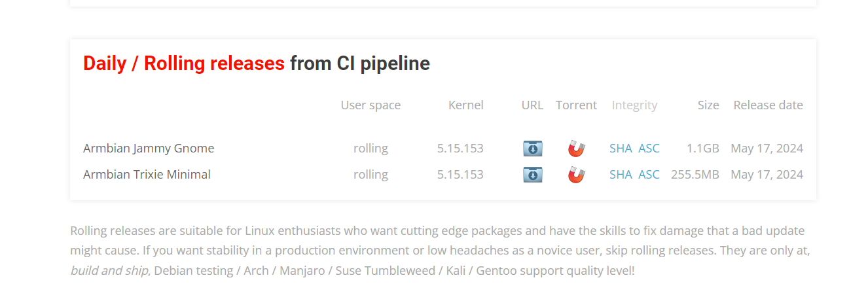868x301 pixels.
Task: Open SHA checksum for Trixie Minimal
Action: (x=621, y=175)
